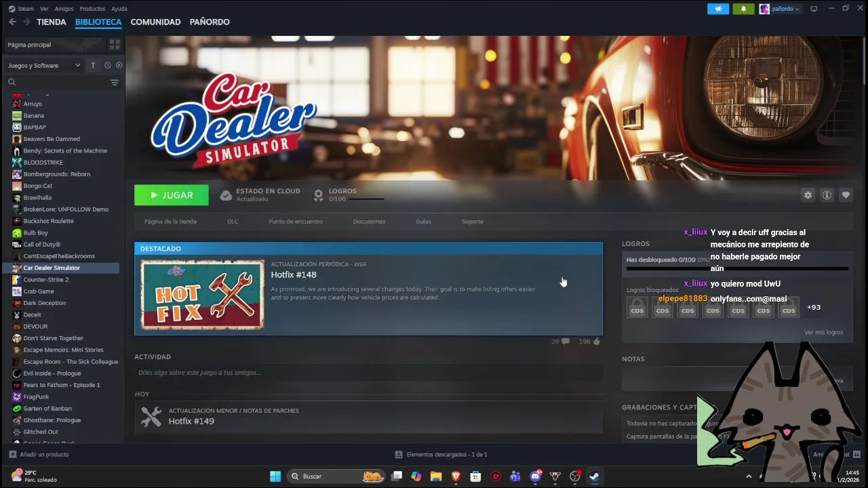The width and height of the screenshot is (868, 488).
Task: Click the achievements progress bar
Action: [x=737, y=269]
